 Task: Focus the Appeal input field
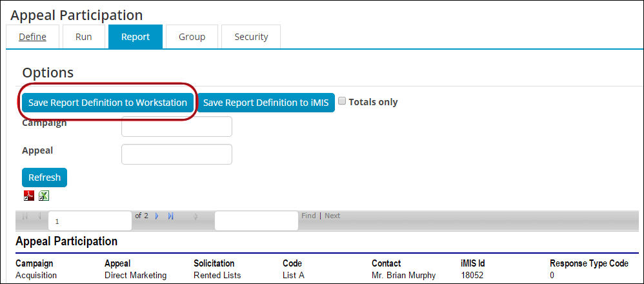point(177,154)
